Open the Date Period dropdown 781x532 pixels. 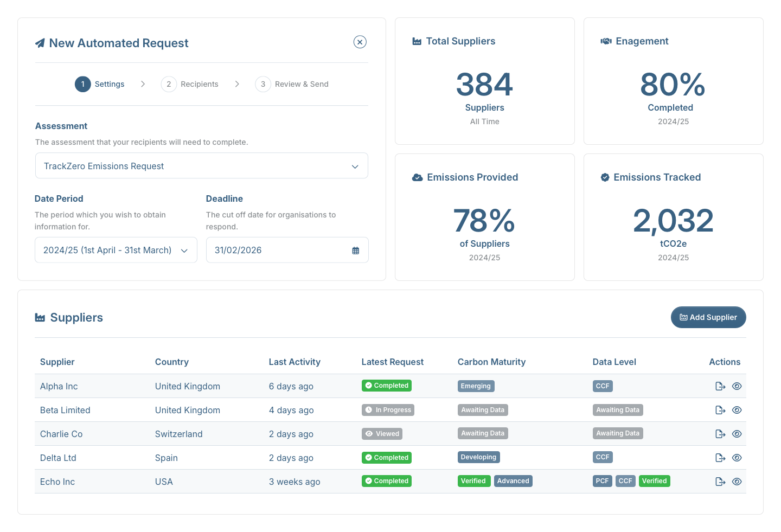(116, 250)
